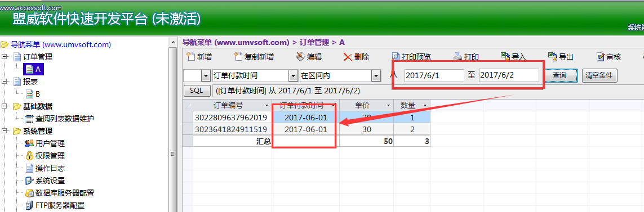This screenshot has height=212, width=644.
Task: Collapse the 报表 tree expander
Action: coord(5,82)
